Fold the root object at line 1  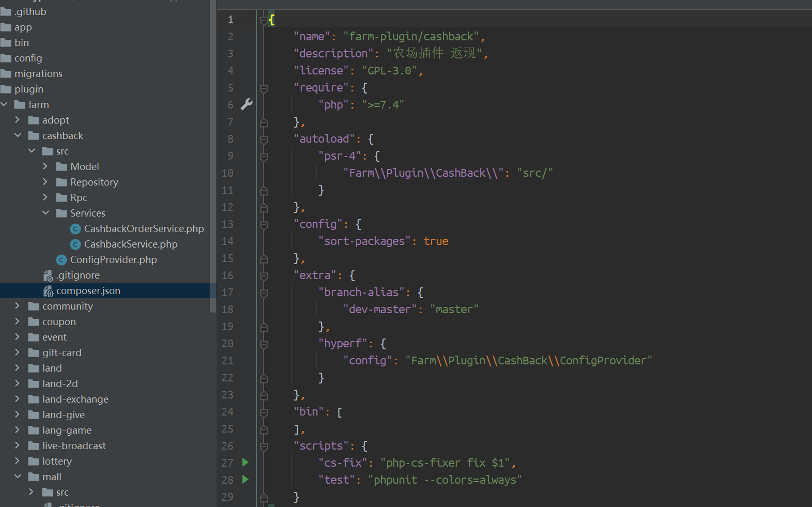[264, 20]
